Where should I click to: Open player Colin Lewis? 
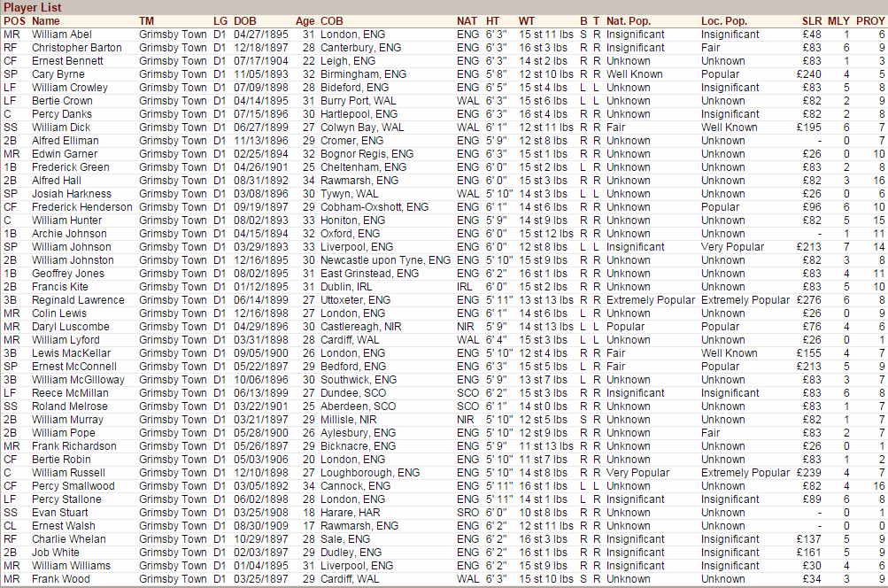(x=59, y=313)
